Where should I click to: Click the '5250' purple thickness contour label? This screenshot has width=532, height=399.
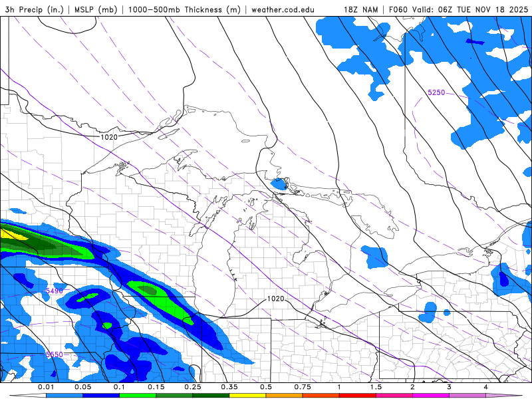pos(436,92)
